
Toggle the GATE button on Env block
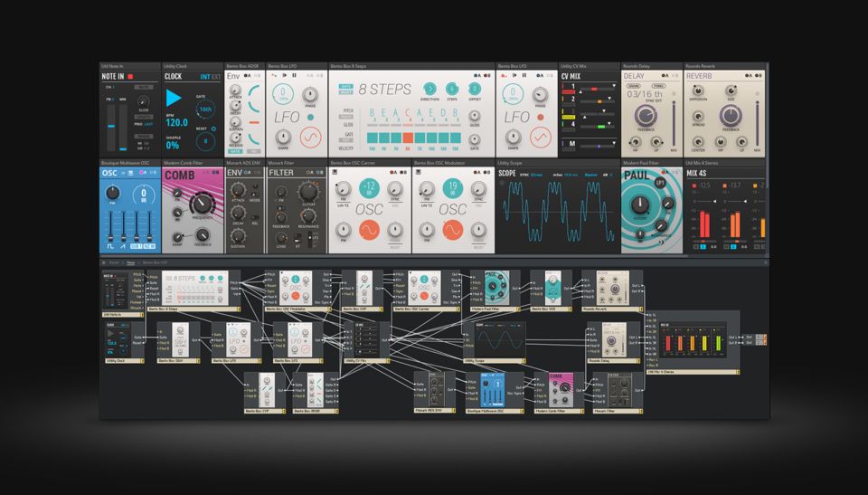pyautogui.click(x=235, y=151)
